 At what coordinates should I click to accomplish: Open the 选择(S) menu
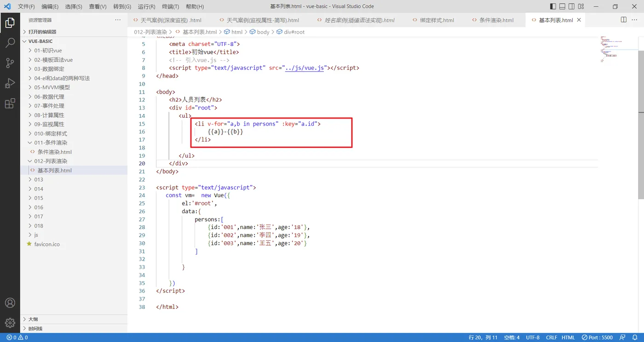(74, 6)
